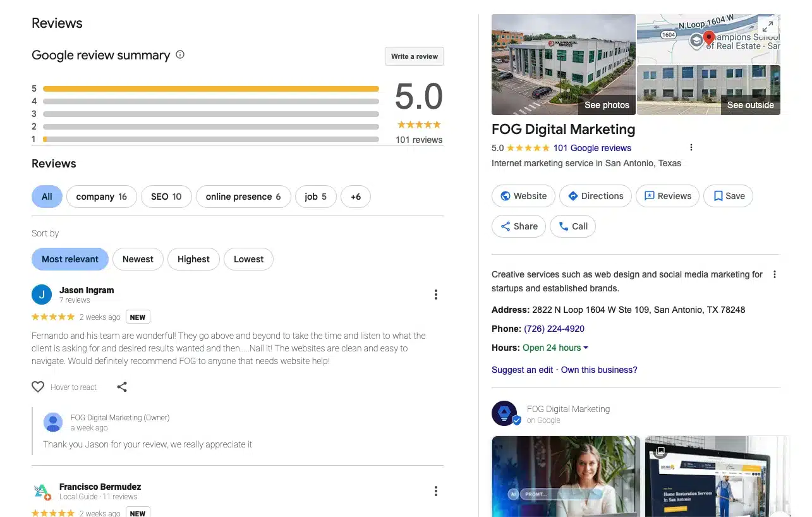Enable the SEO review filter chip

166,197
